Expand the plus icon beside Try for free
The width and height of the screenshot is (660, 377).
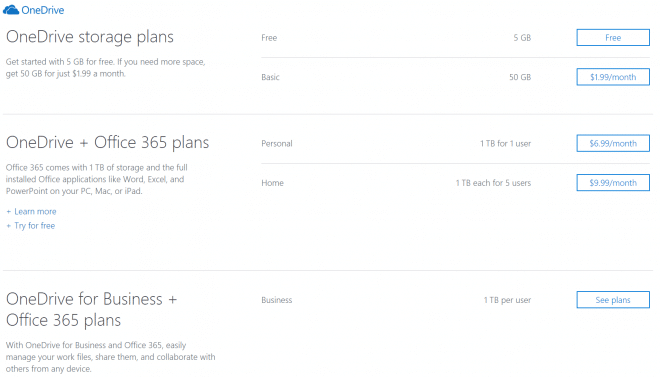pos(8,226)
